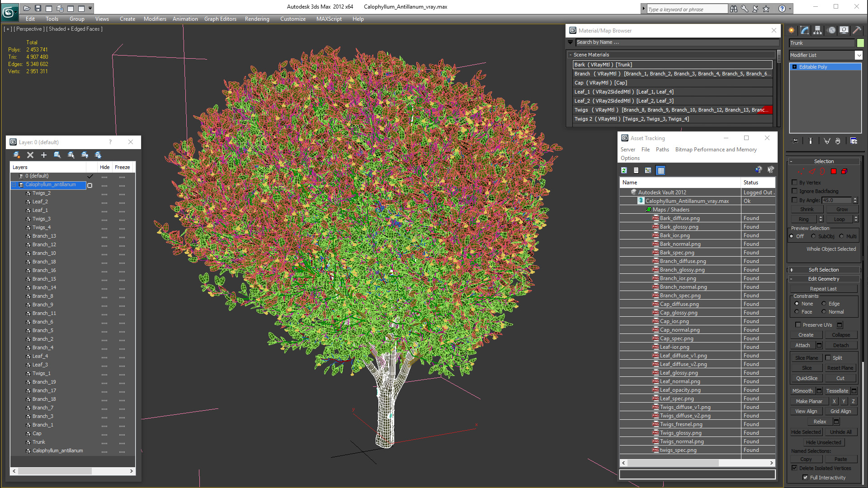Select Edge sub-object level icon
The image size is (868, 488).
[812, 171]
